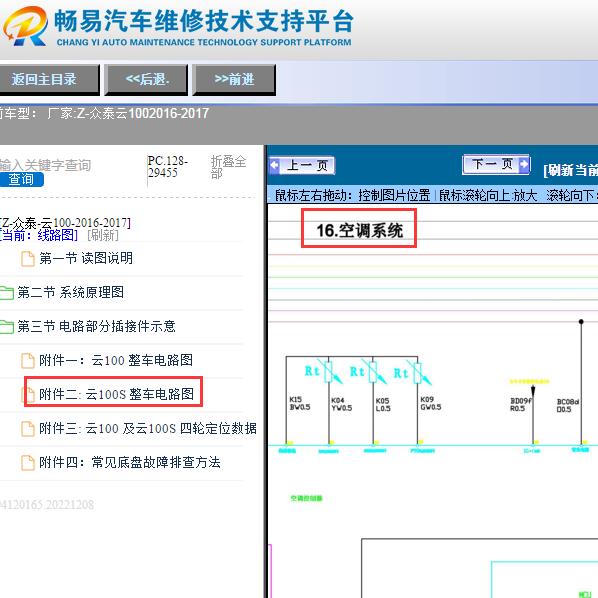Click the Chang Yi platform logo
This screenshot has height=598, width=598.
coord(26,27)
